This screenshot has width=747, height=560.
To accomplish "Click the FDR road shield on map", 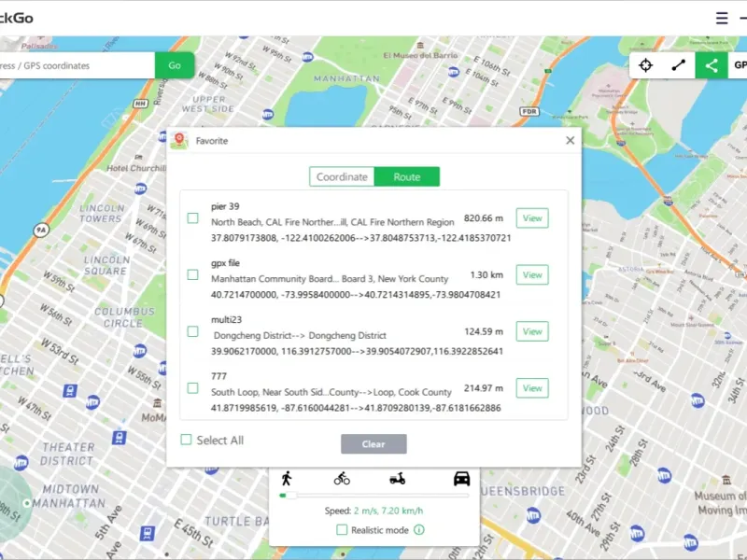I will point(529,111).
